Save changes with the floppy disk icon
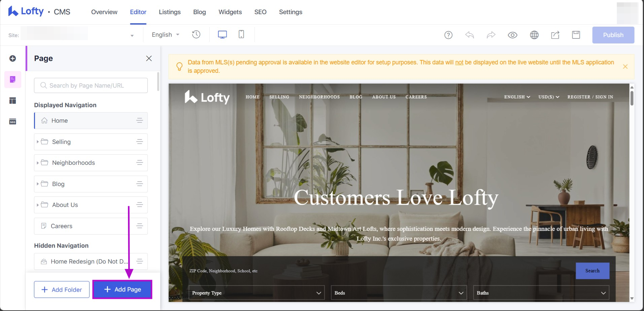The height and width of the screenshot is (311, 644). point(576,35)
